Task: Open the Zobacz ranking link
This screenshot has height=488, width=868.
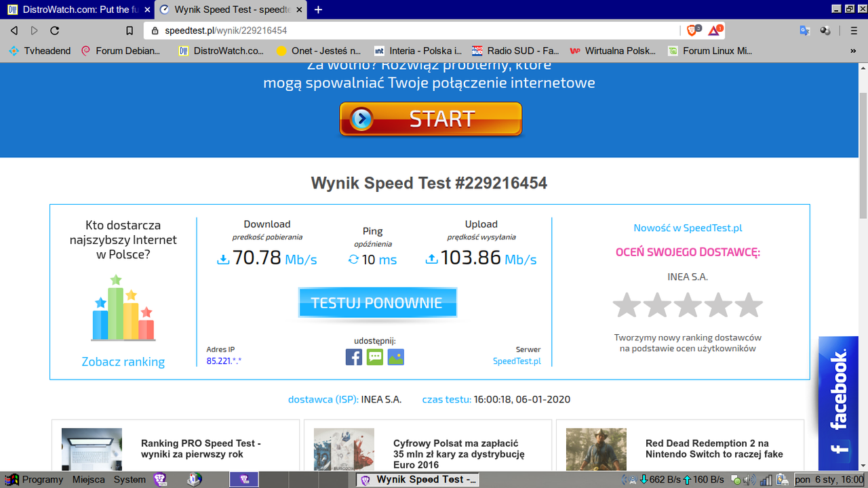Action: [123, 362]
